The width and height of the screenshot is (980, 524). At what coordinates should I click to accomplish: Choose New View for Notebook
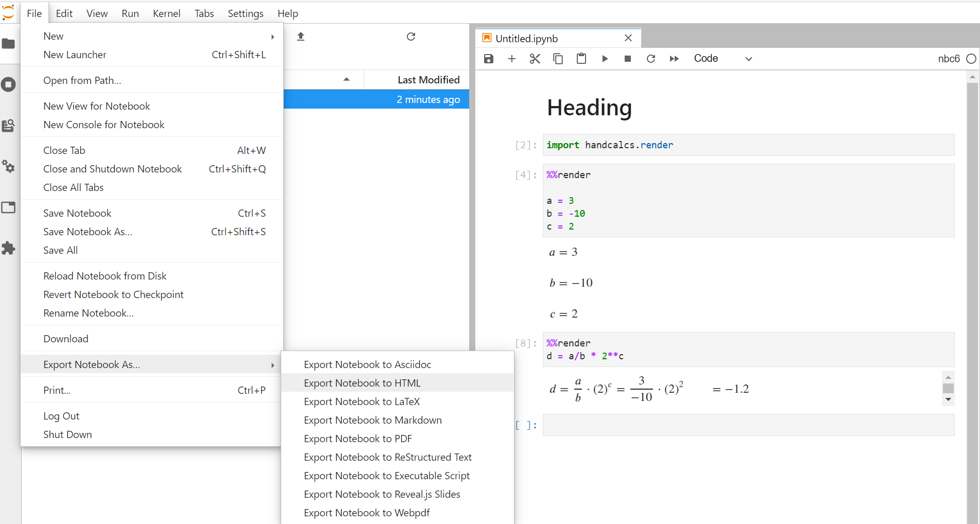coord(152,106)
